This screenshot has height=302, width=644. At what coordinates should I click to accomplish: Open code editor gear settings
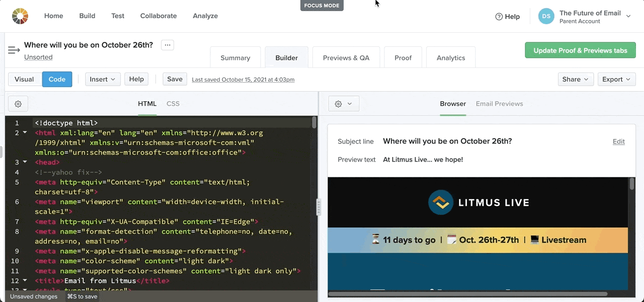tap(18, 104)
